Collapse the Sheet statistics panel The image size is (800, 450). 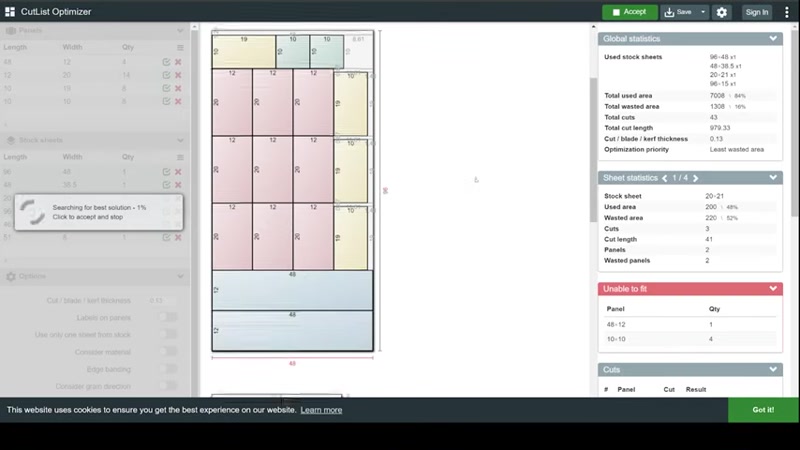(x=773, y=178)
